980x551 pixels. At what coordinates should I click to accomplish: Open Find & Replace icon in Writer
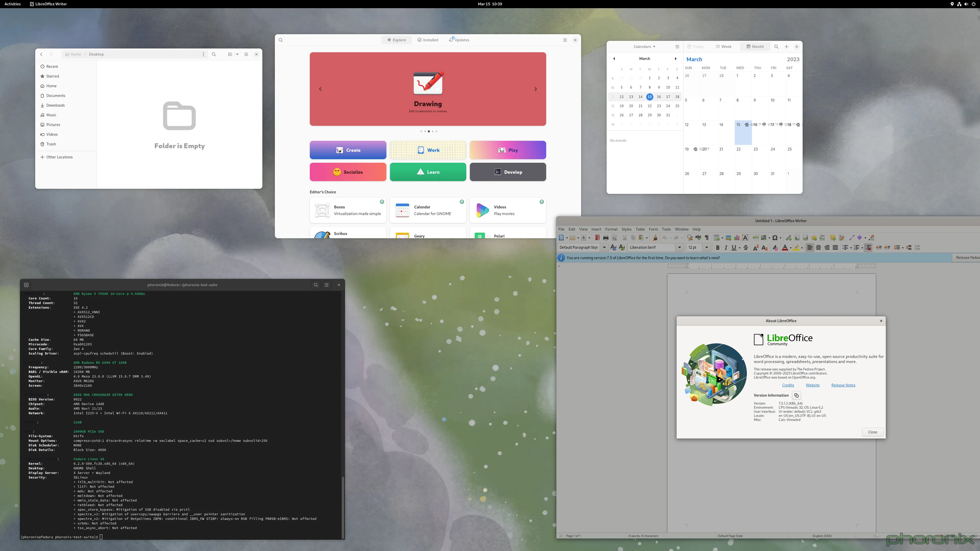690,238
